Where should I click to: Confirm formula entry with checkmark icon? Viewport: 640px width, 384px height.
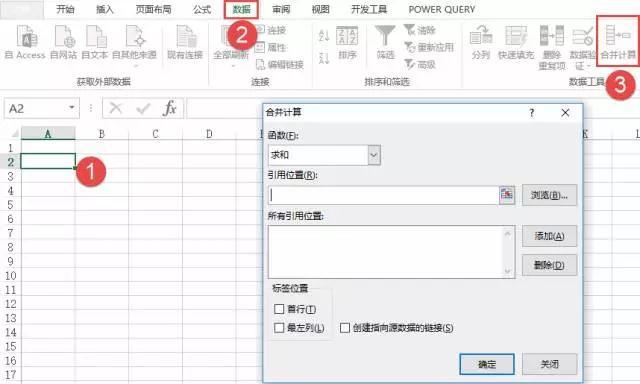click(143, 108)
